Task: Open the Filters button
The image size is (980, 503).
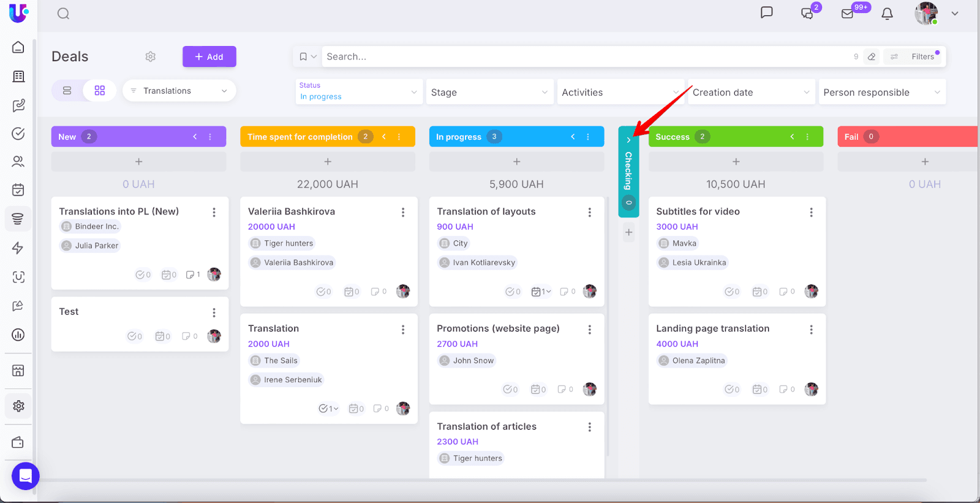Action: click(x=916, y=56)
